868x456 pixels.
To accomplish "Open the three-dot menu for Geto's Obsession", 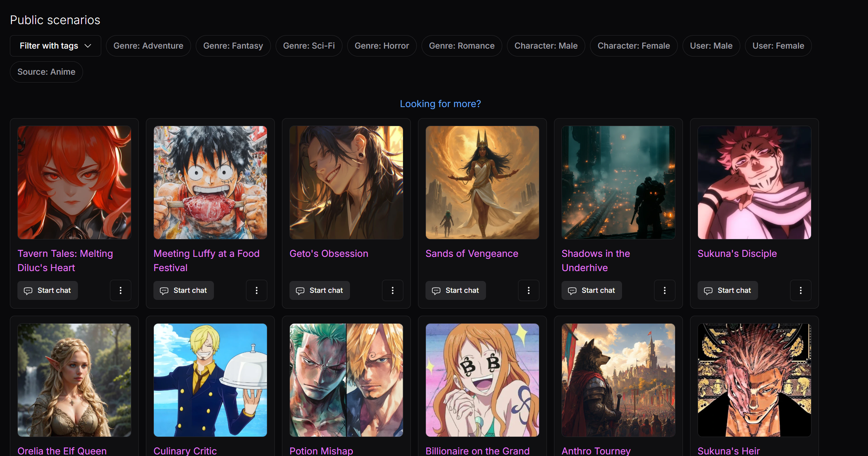I will coord(393,290).
